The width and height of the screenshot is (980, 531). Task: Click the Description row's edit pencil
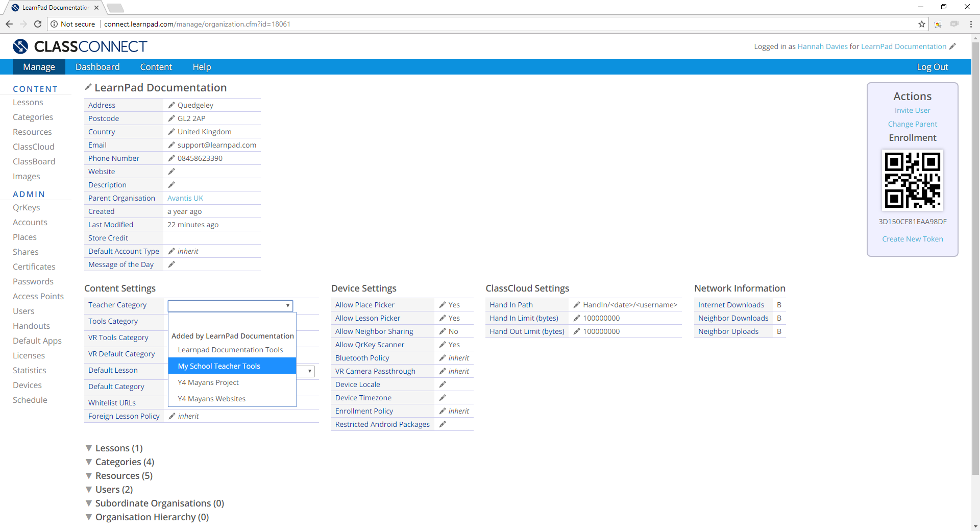click(171, 185)
